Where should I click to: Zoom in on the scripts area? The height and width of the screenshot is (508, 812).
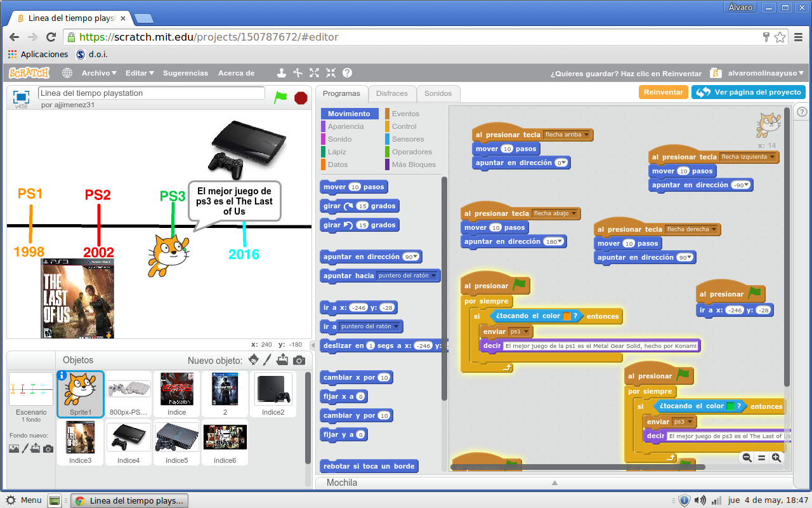(776, 458)
